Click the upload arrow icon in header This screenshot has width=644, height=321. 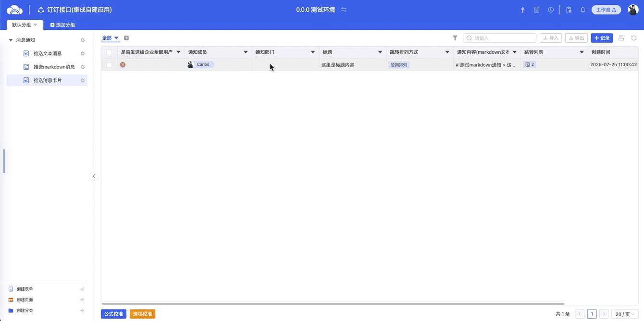tap(523, 10)
